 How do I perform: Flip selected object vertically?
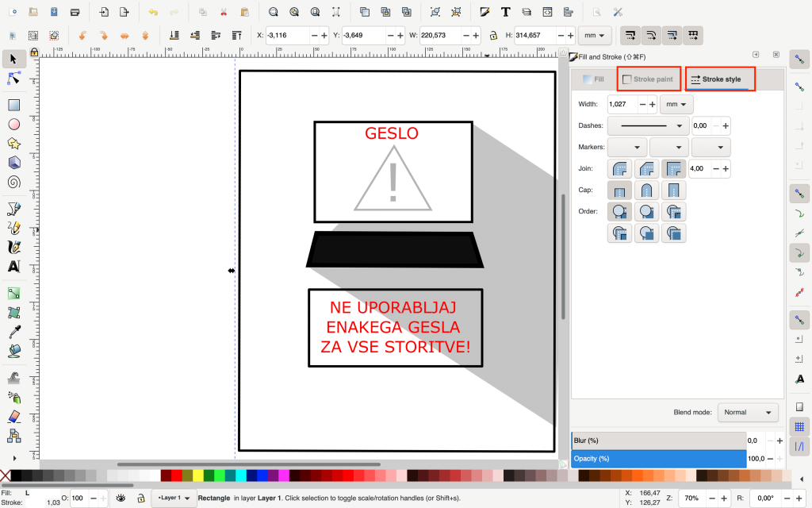[146, 35]
